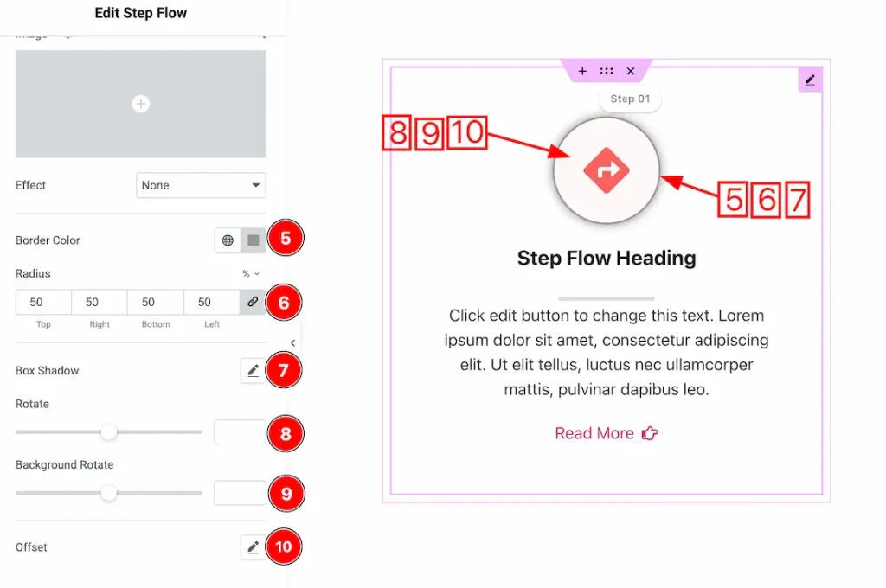Add a new section with plus handle
The width and height of the screenshot is (886, 588).
pyautogui.click(x=582, y=71)
